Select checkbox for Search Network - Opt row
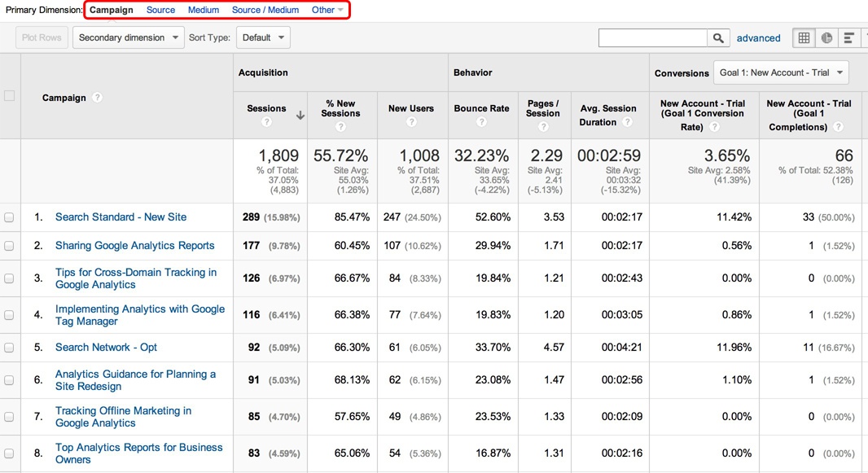This screenshot has width=868, height=473. [x=10, y=348]
